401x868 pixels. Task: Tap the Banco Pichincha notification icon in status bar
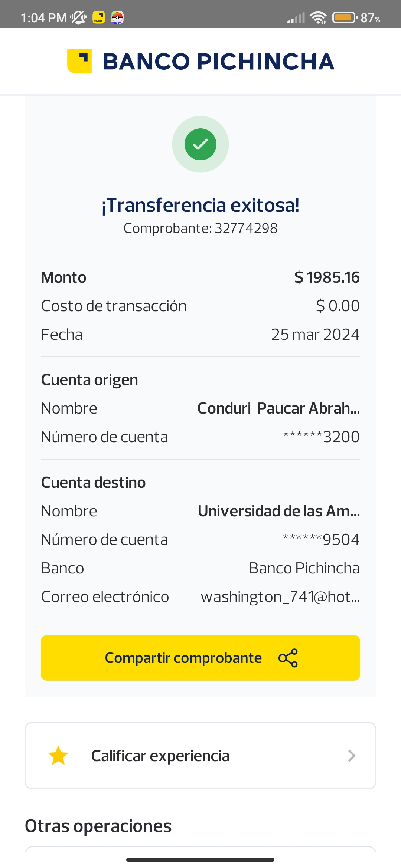pyautogui.click(x=99, y=17)
